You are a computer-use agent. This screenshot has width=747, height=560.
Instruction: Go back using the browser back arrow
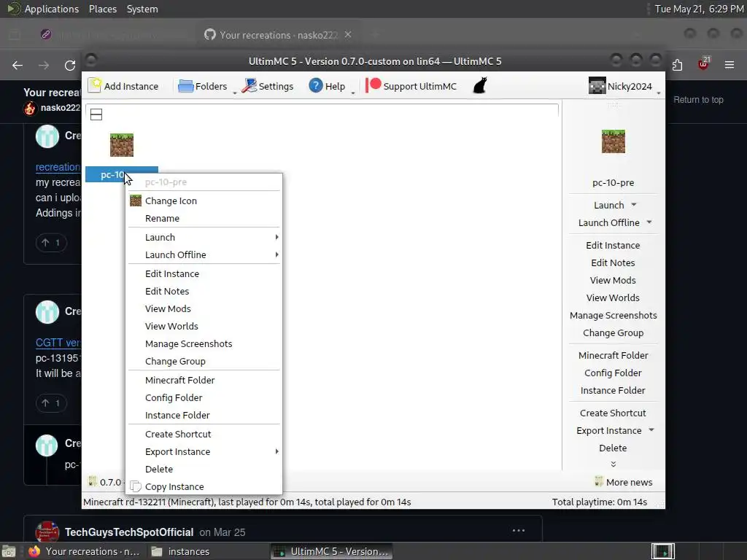click(18, 65)
